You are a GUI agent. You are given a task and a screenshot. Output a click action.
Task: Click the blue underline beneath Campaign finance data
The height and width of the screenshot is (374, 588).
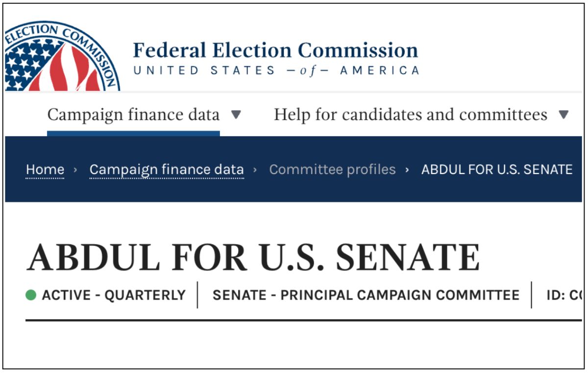(x=133, y=132)
